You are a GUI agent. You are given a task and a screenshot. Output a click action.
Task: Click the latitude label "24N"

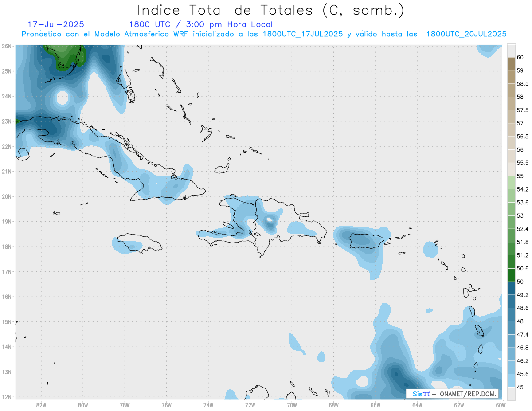pos(6,96)
